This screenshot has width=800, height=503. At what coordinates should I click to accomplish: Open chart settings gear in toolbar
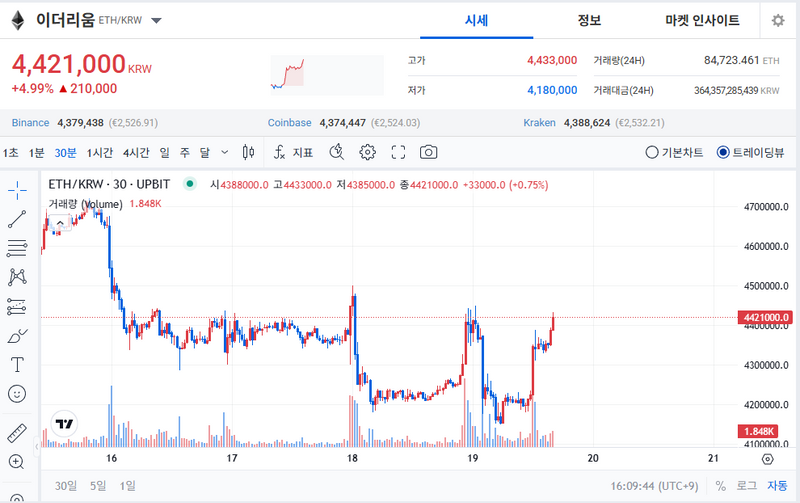tap(367, 152)
